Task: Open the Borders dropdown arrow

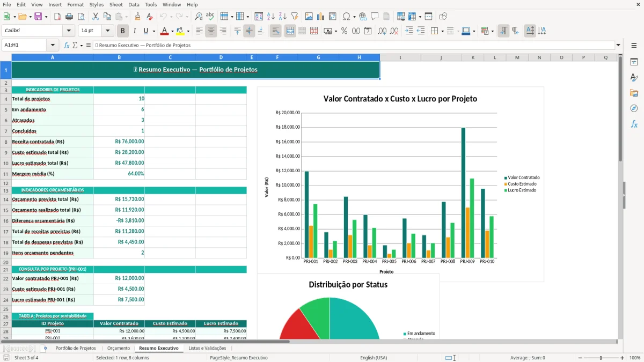Action: (442, 31)
